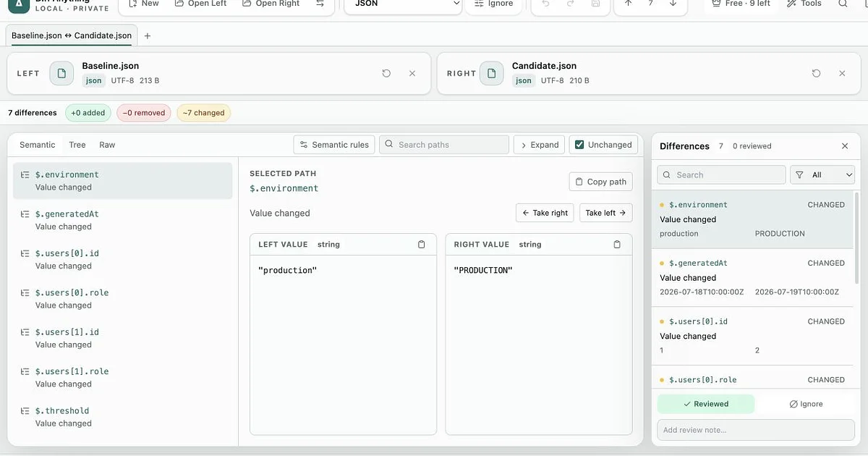868x456 pixels.
Task: Open the $.environment card in Differences list
Action: (752, 219)
